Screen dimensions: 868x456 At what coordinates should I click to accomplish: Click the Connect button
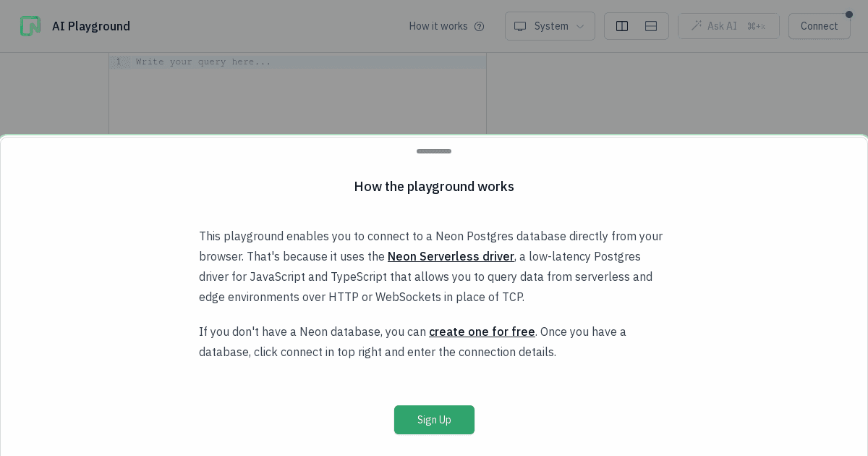pyautogui.click(x=819, y=26)
